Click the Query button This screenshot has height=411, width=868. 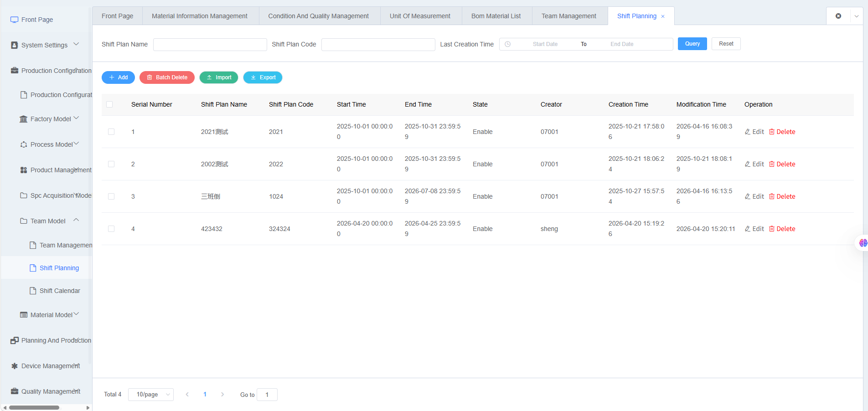[692, 44]
